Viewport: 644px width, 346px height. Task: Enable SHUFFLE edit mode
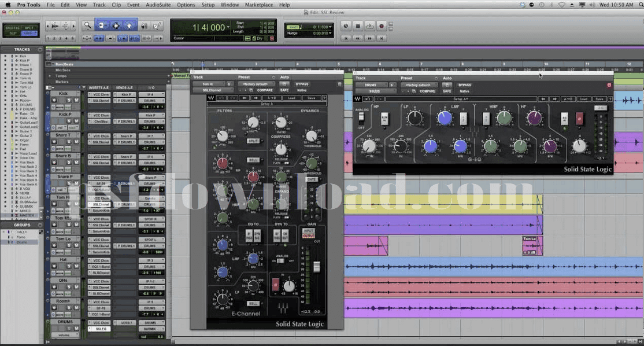[x=13, y=28]
